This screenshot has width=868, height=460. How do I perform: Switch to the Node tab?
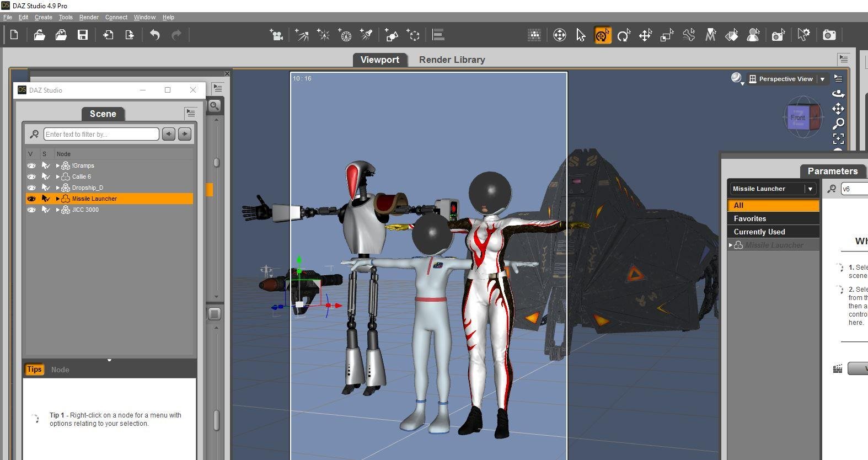coord(60,370)
